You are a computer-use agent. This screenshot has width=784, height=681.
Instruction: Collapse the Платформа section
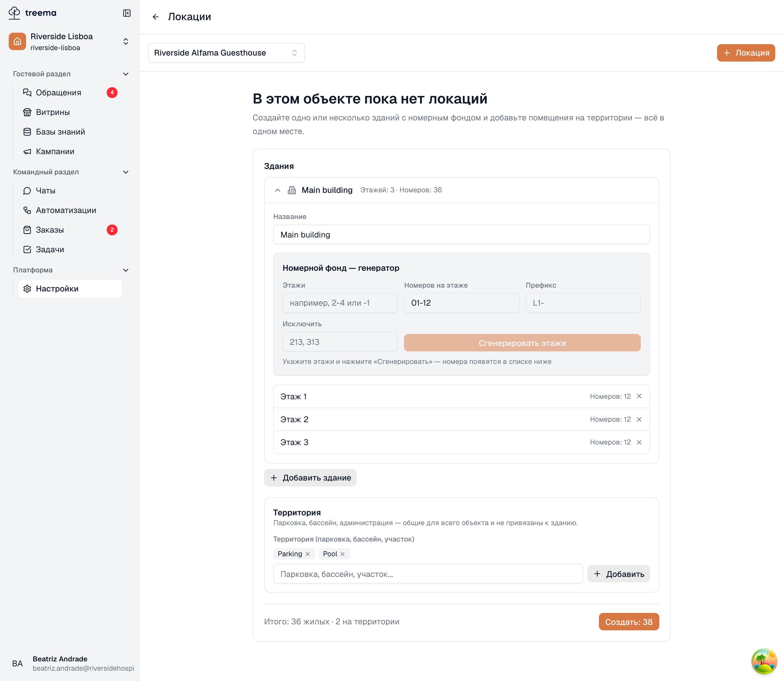tap(126, 270)
